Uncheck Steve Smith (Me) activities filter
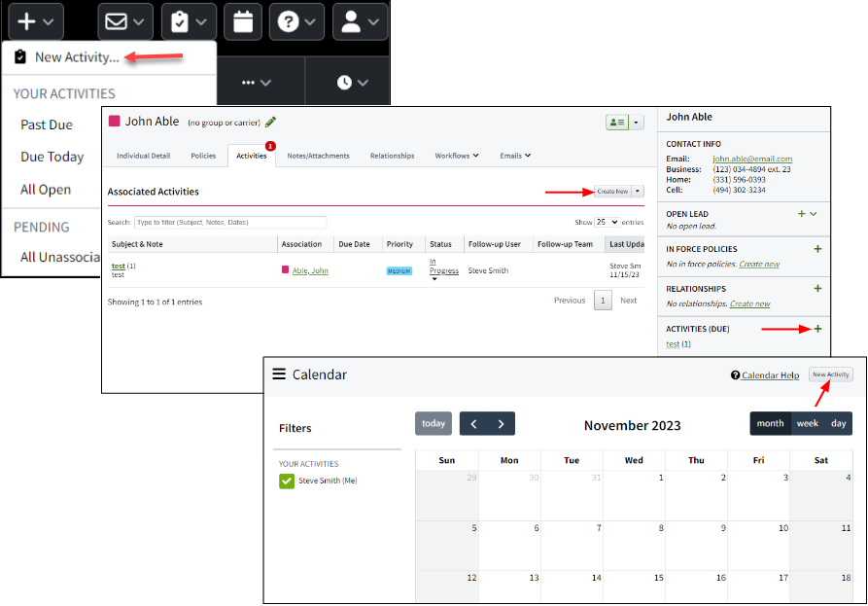 [287, 481]
